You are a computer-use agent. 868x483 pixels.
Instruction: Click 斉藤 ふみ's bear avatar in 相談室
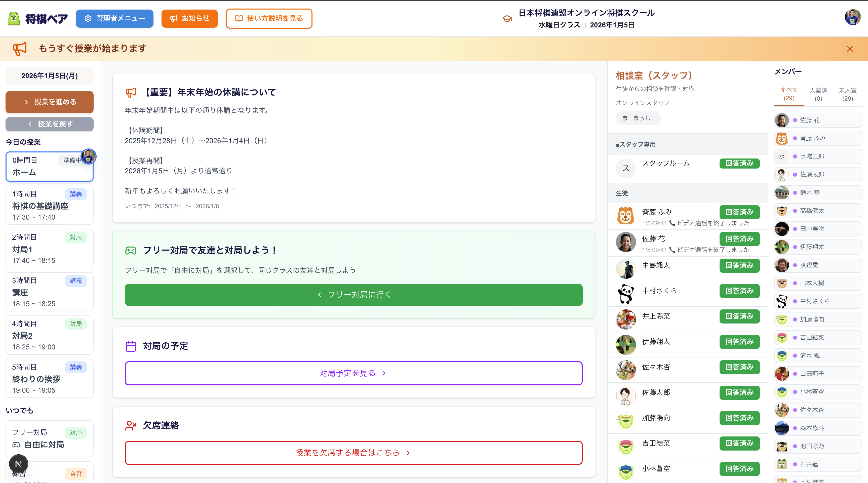click(x=625, y=216)
